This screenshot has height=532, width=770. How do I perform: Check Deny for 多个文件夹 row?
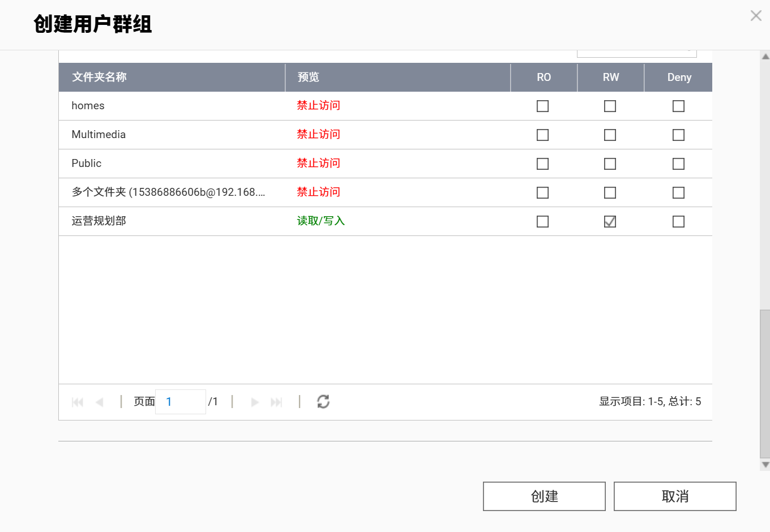pos(678,192)
